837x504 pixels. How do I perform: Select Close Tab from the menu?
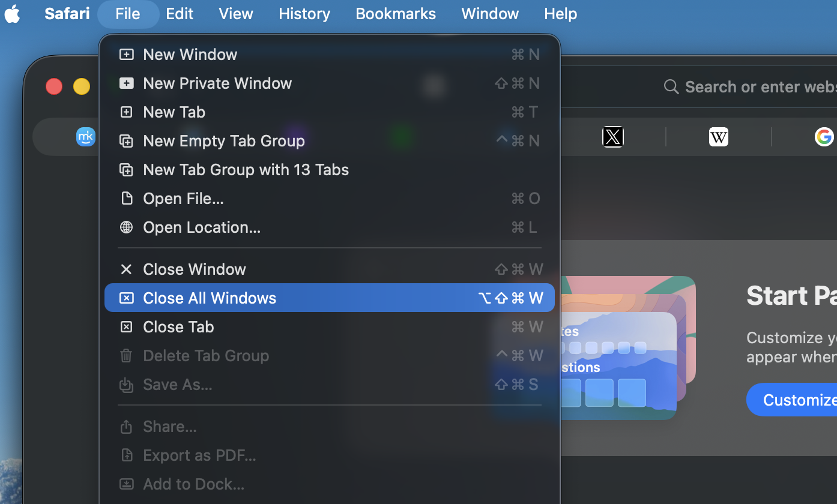coord(178,327)
